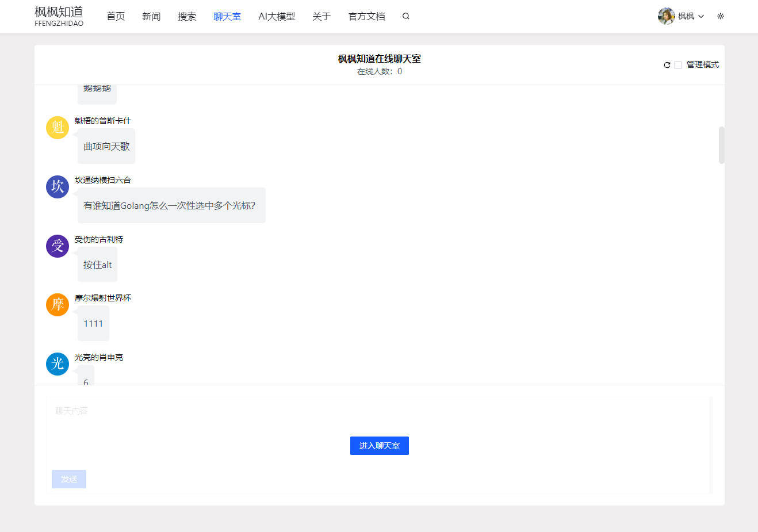Click the blue 坎 user avatar

[58, 187]
